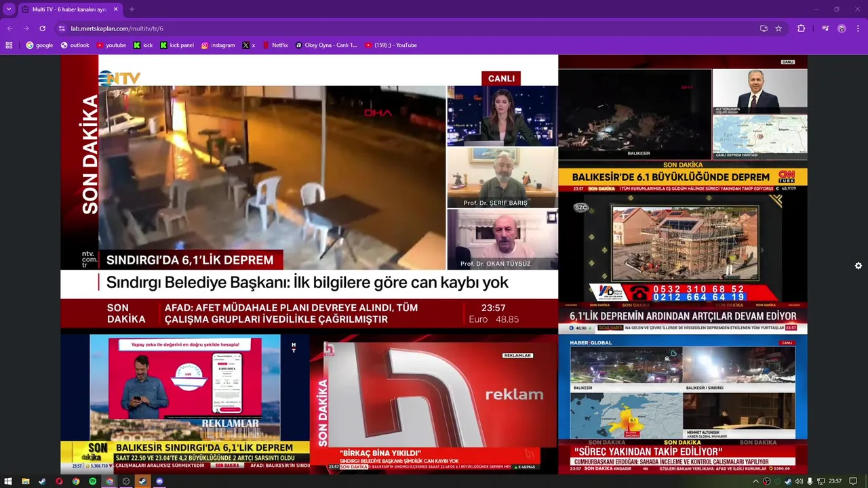Open File Explorer from the taskbar
Image resolution: width=868 pixels, height=488 pixels.
pos(26,481)
